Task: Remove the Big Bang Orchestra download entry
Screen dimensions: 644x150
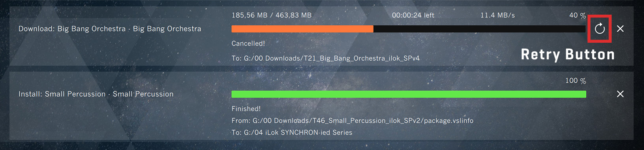Action: (x=620, y=28)
